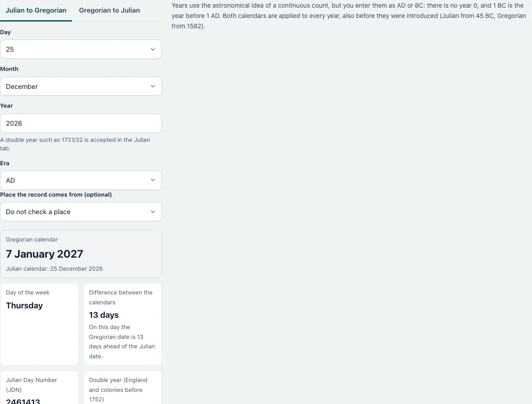Viewport: 532px width, 404px height.
Task: Select the result text '7 January 2027'
Action: pyautogui.click(x=44, y=254)
